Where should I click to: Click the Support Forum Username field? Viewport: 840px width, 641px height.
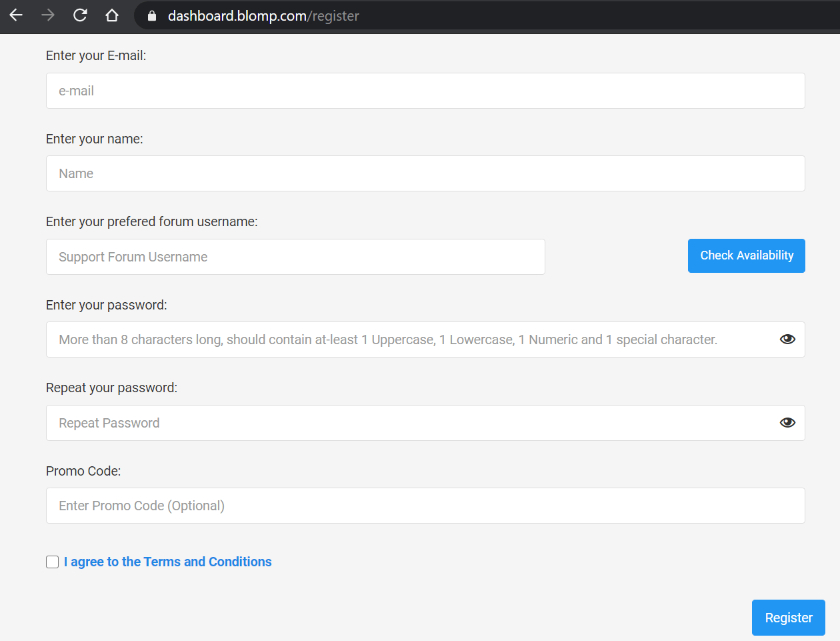pos(295,257)
